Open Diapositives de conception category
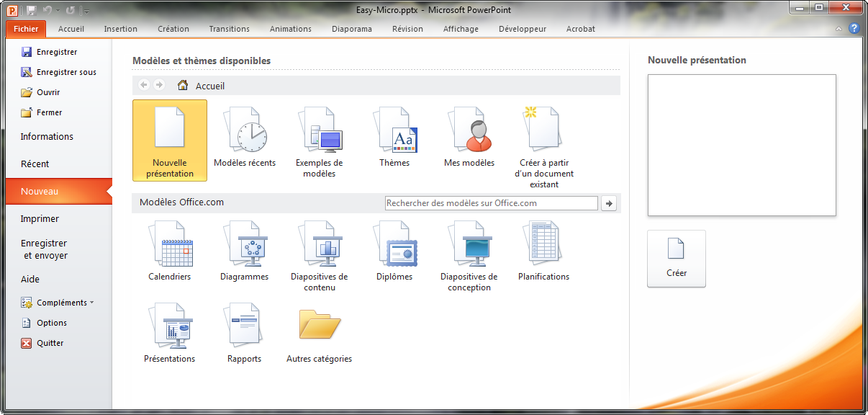868x415 pixels. tap(469, 257)
